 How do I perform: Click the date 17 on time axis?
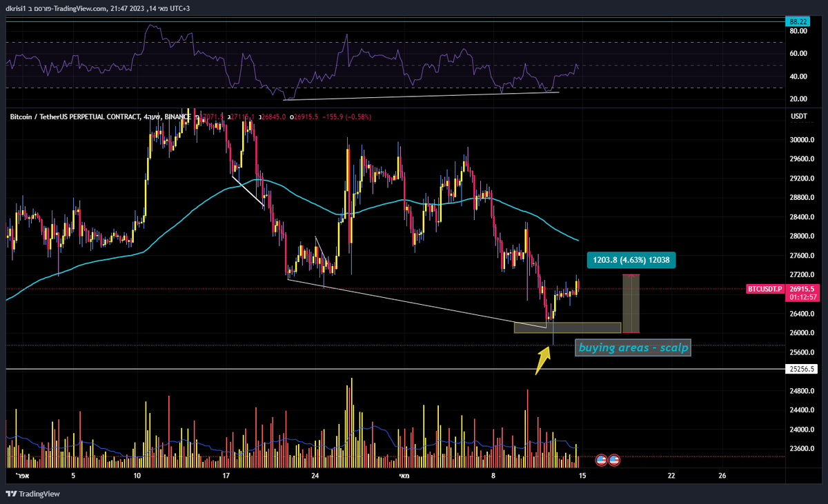click(226, 476)
